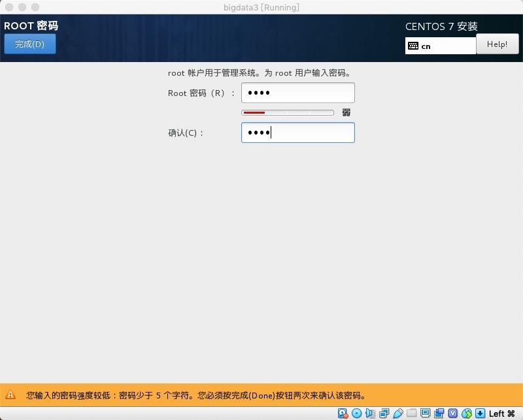Screen dimensions: 523x420
Task: Click the root account description text
Action: point(259,73)
